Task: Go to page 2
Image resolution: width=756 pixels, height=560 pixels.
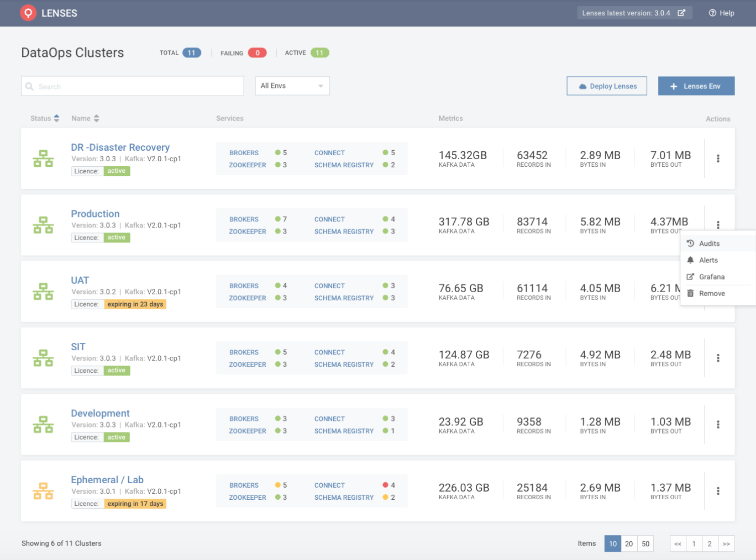Action: click(x=710, y=543)
